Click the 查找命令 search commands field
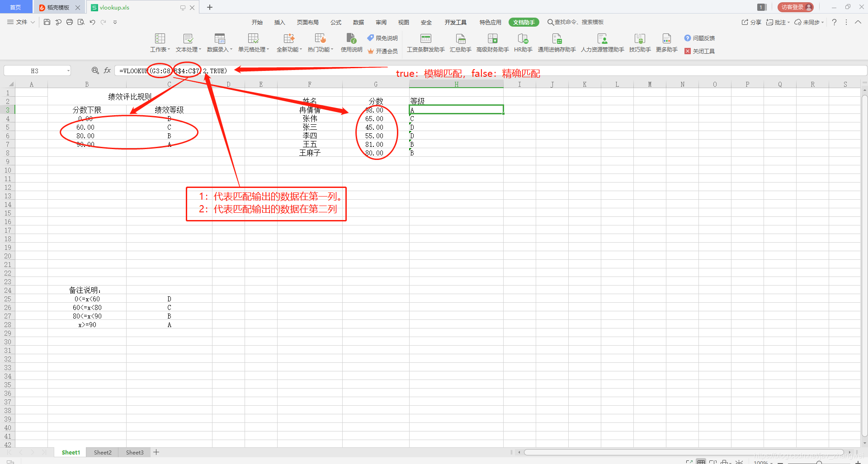Screen dimensions: 868x464 pos(576,22)
